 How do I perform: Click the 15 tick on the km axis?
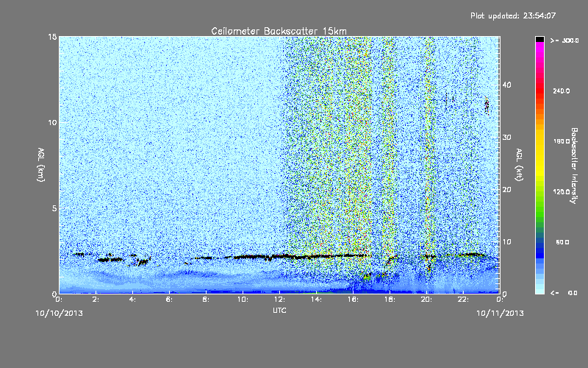click(x=52, y=37)
